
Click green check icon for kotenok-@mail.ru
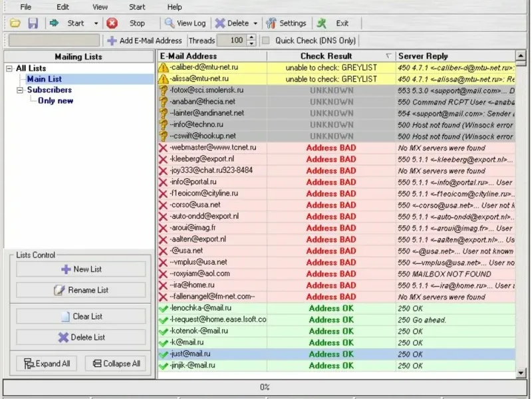click(x=163, y=331)
